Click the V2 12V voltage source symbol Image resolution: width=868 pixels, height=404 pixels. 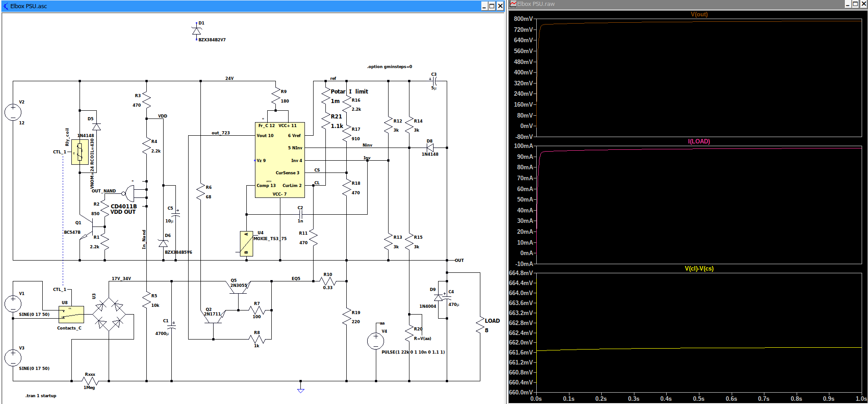(x=13, y=112)
